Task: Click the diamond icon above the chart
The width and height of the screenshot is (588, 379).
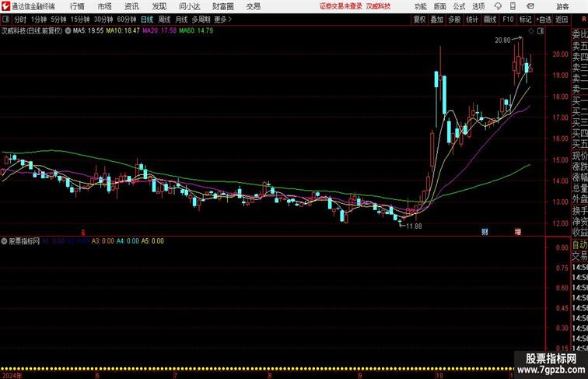Action: tap(531, 31)
